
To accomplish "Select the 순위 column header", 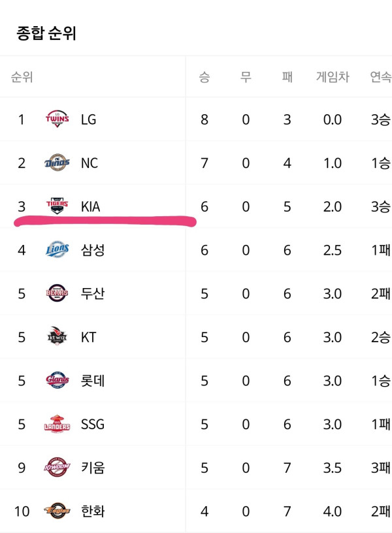I will point(22,77).
